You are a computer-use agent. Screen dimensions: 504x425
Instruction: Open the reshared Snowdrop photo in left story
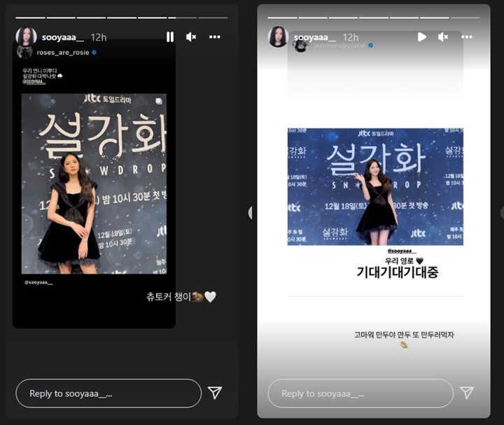coord(94,183)
